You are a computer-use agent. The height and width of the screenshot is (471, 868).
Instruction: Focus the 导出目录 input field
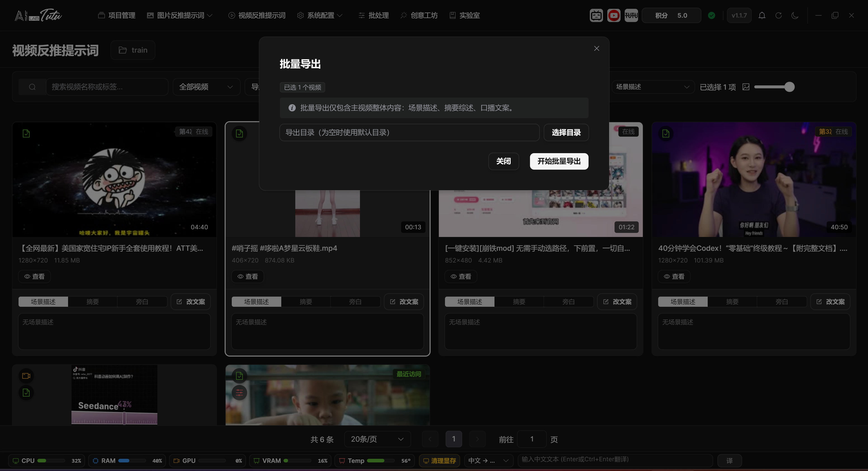point(409,132)
